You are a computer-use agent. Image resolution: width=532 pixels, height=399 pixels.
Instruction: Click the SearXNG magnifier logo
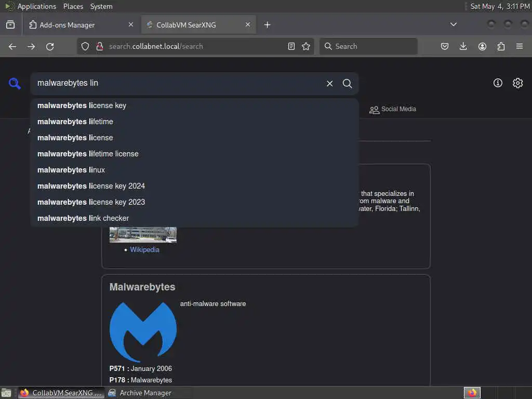[15, 84]
